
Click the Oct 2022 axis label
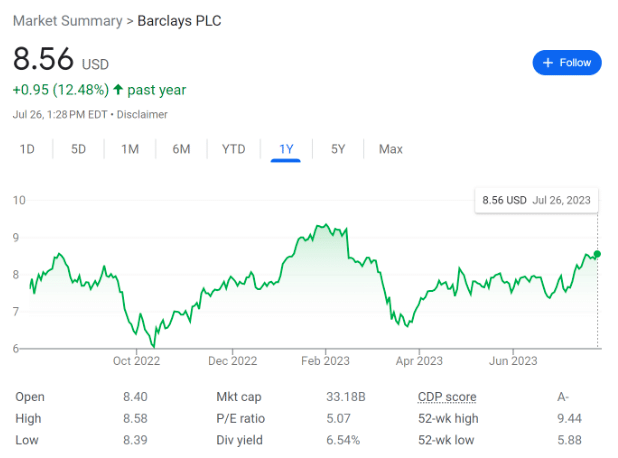click(x=136, y=361)
